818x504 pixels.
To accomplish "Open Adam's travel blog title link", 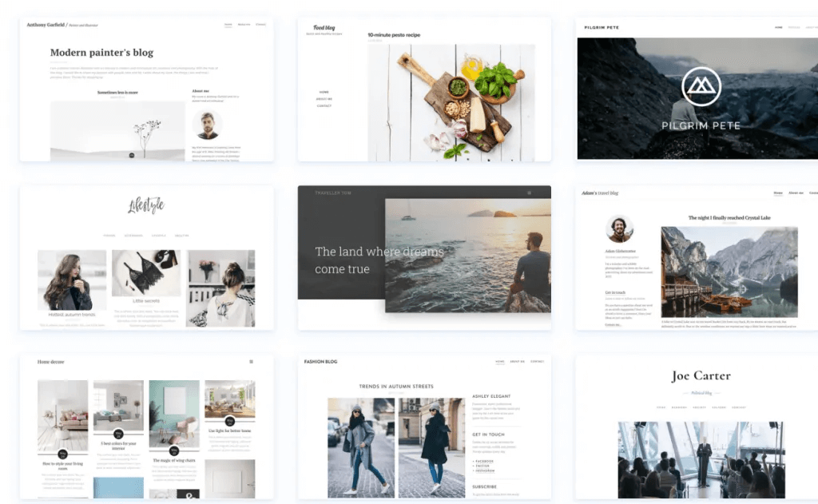I will click(x=600, y=193).
